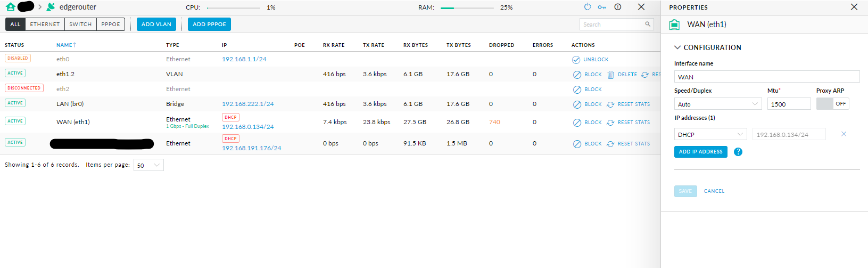Click delete trash icon for eth1.2
868x268 pixels.
click(x=610, y=75)
